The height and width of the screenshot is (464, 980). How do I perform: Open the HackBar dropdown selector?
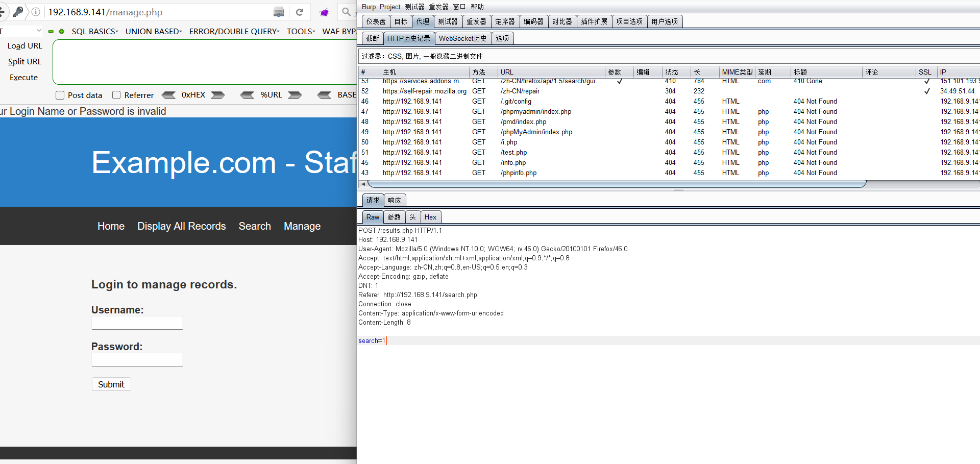(x=21, y=31)
